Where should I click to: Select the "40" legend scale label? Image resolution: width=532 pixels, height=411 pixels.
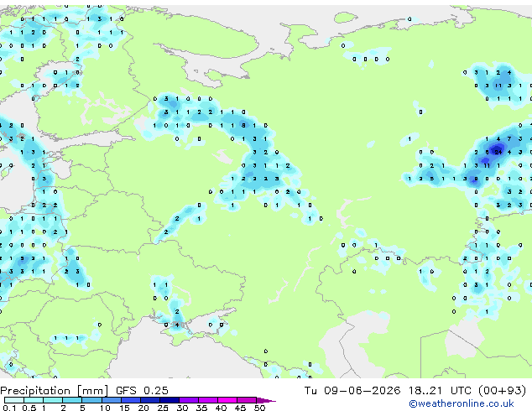tap(221, 408)
